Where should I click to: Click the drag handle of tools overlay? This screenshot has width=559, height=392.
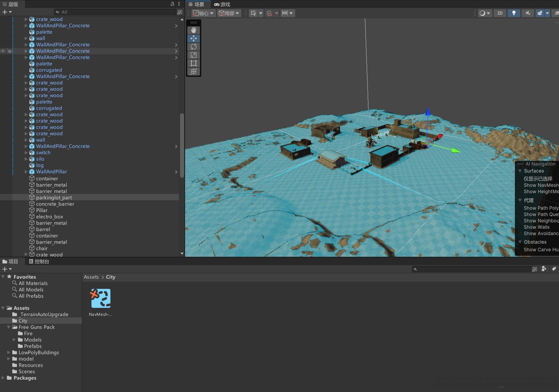194,23
